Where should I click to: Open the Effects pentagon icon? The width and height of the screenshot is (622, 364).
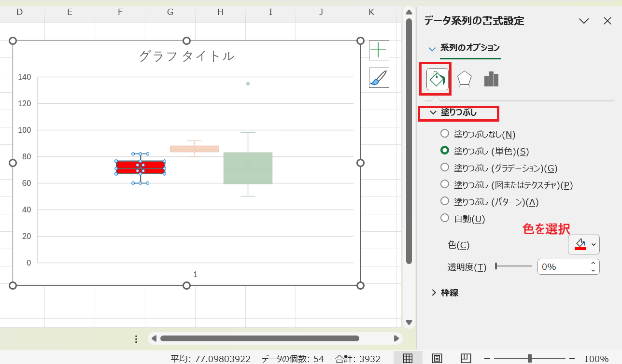coord(463,79)
